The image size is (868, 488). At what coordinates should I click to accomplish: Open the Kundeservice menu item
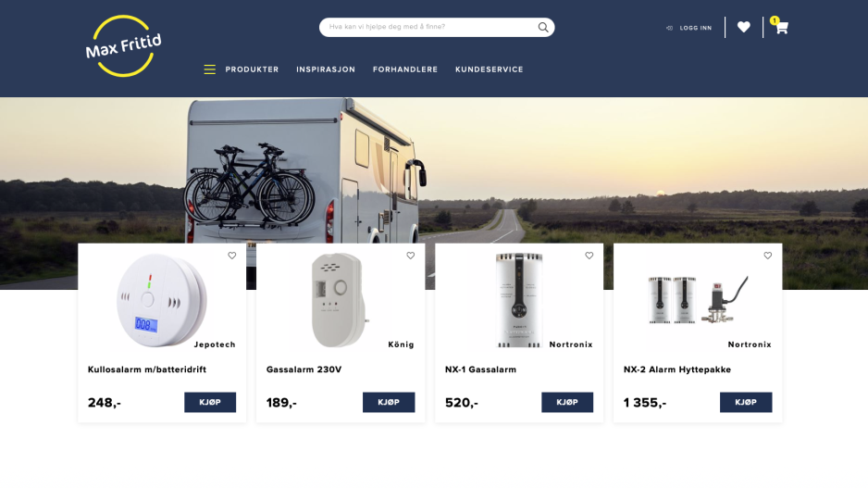pyautogui.click(x=489, y=69)
